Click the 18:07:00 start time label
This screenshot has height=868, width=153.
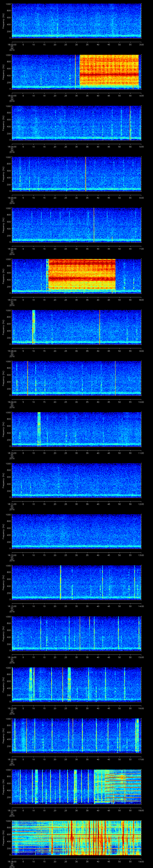pyautogui.click(x=12, y=300)
